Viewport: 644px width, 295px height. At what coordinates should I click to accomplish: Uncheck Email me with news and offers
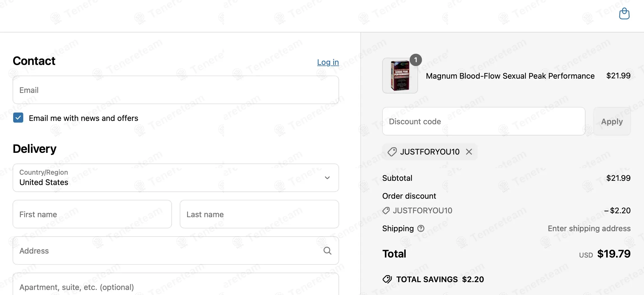pyautogui.click(x=18, y=118)
